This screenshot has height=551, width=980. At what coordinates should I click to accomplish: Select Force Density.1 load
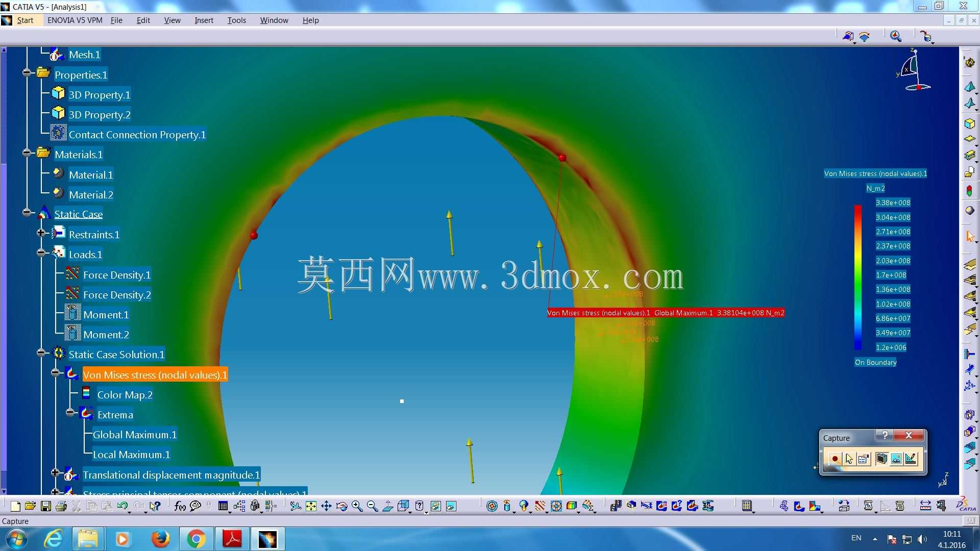pos(117,275)
